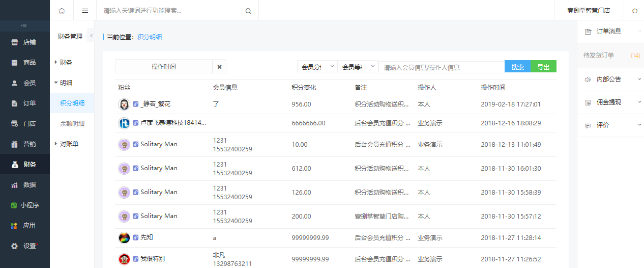Focus the top function search field
Screen dimensions: 644x268
point(171,11)
